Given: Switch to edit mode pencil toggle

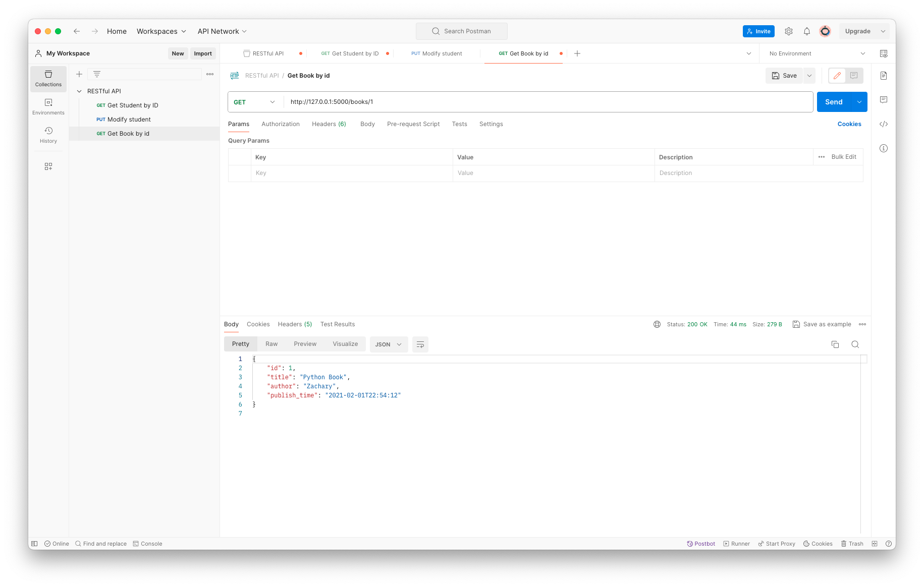Looking at the screenshot, I should click(x=837, y=76).
